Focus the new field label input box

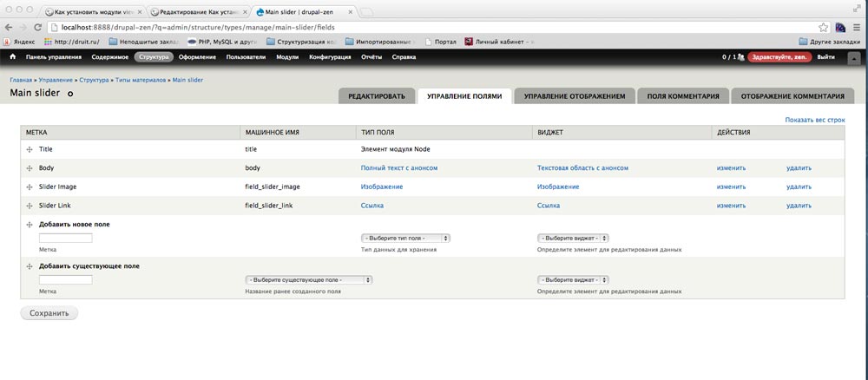[x=66, y=237]
